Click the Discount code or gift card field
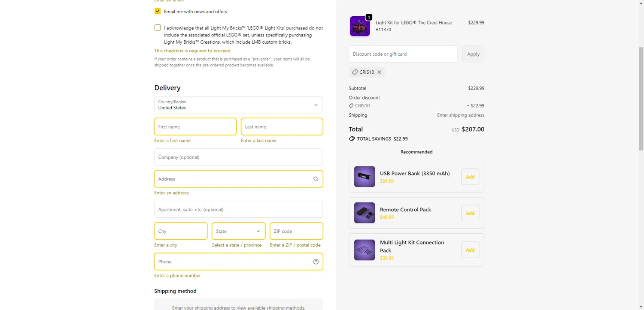The width and height of the screenshot is (644, 310). (403, 54)
